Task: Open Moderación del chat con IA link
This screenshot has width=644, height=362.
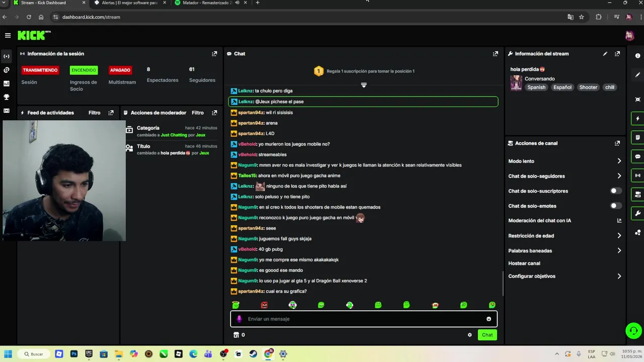Action: [x=565, y=220]
